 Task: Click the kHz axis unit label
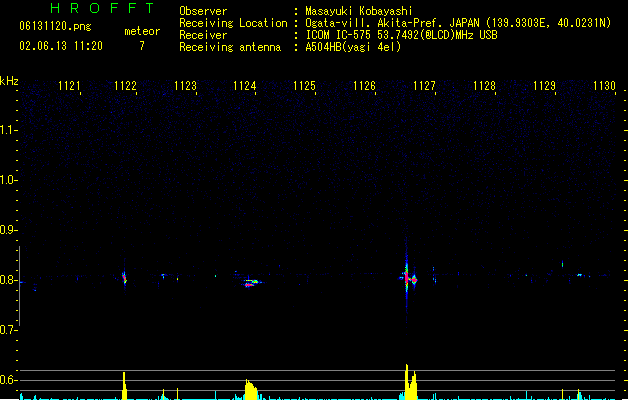pyautogui.click(x=9, y=81)
